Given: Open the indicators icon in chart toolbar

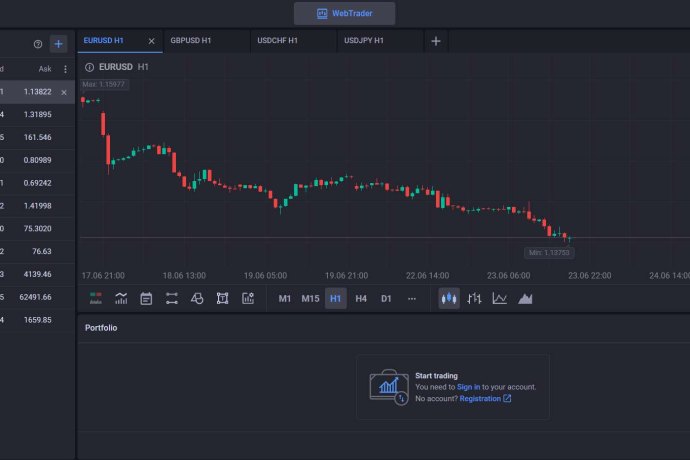Looking at the screenshot, I should (121, 298).
